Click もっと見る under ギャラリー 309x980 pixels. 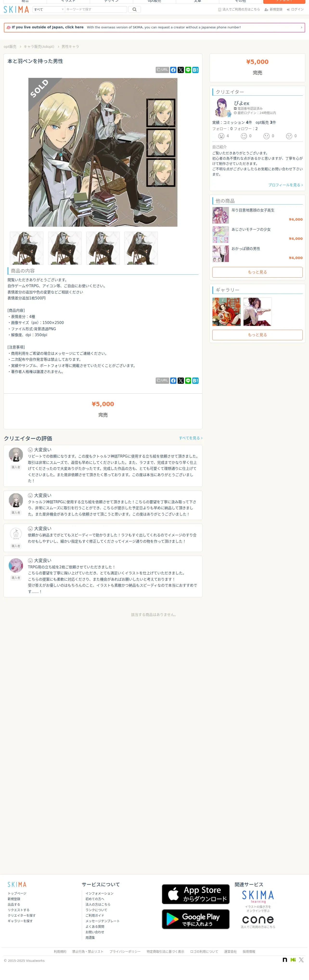pos(257,335)
